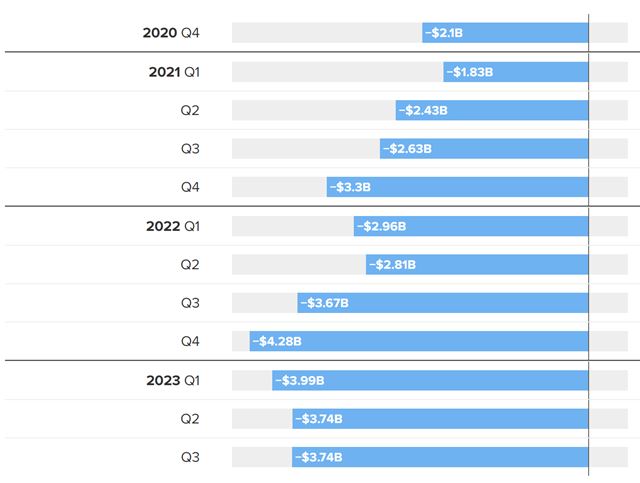Click the "2021 Q1" row label
The width and height of the screenshot is (640, 483).
pos(173,72)
